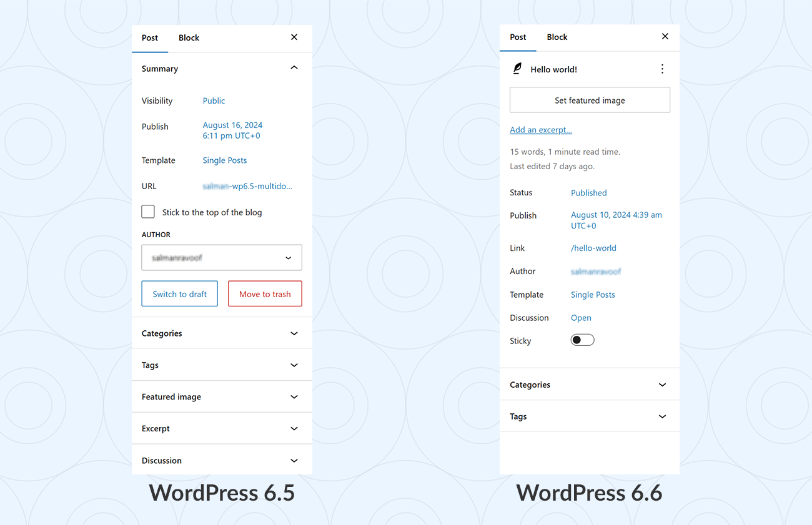The image size is (812, 525).
Task: Expand the Featured image section
Action: click(222, 397)
